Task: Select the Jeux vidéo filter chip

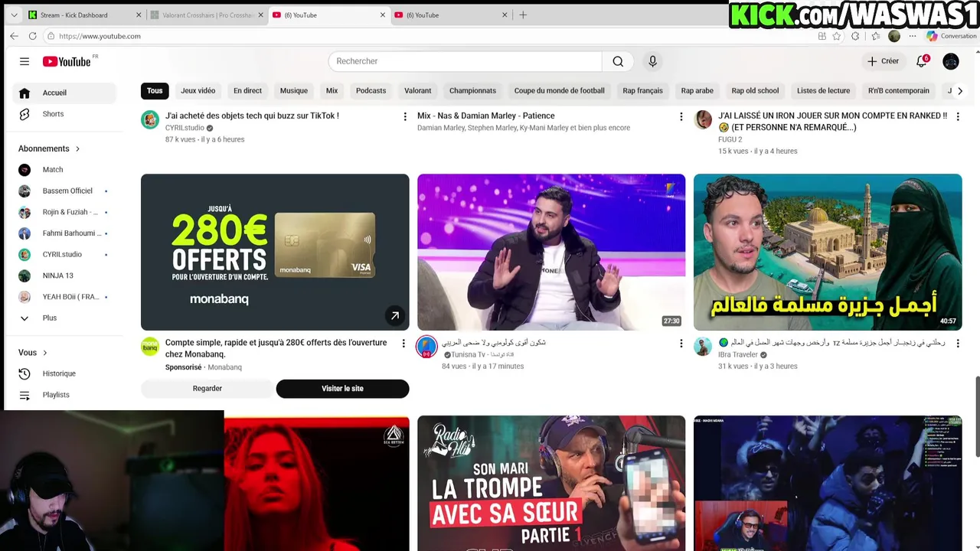Action: click(x=198, y=91)
